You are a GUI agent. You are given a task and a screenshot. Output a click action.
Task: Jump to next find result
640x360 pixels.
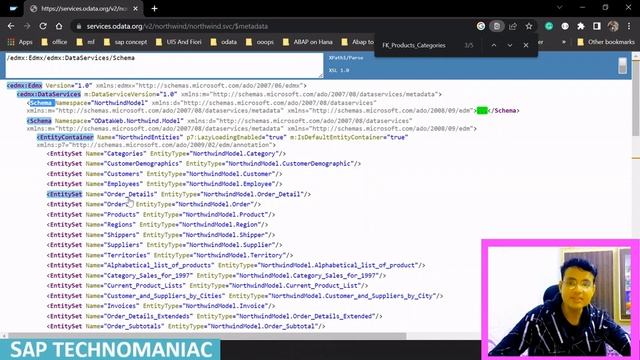click(510, 45)
